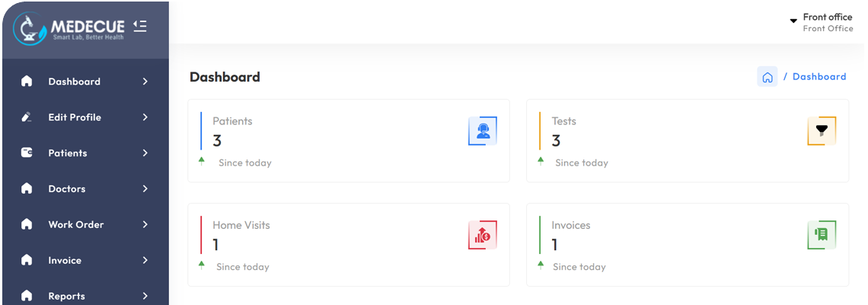The image size is (868, 305).
Task: Click the Patients card headset icon
Action: (x=483, y=130)
